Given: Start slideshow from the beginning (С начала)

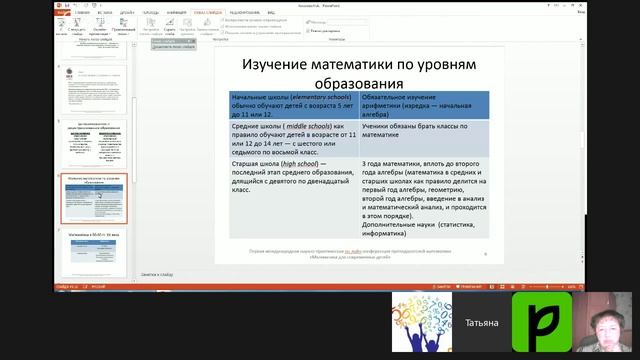Looking at the screenshot, I should coord(61,26).
